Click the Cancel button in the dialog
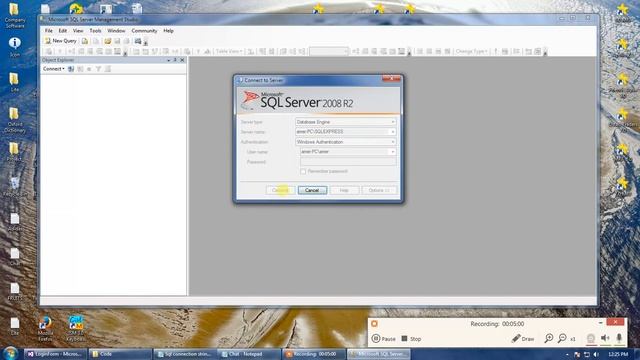The width and height of the screenshot is (640, 360). pos(312,190)
